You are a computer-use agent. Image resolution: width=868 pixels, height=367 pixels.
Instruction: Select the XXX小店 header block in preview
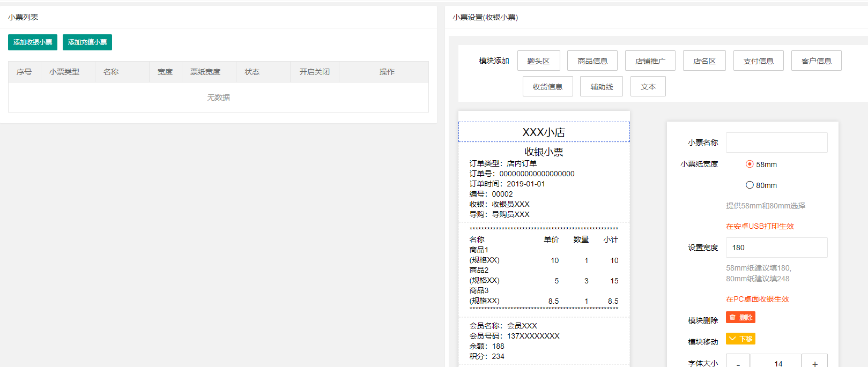tap(544, 132)
